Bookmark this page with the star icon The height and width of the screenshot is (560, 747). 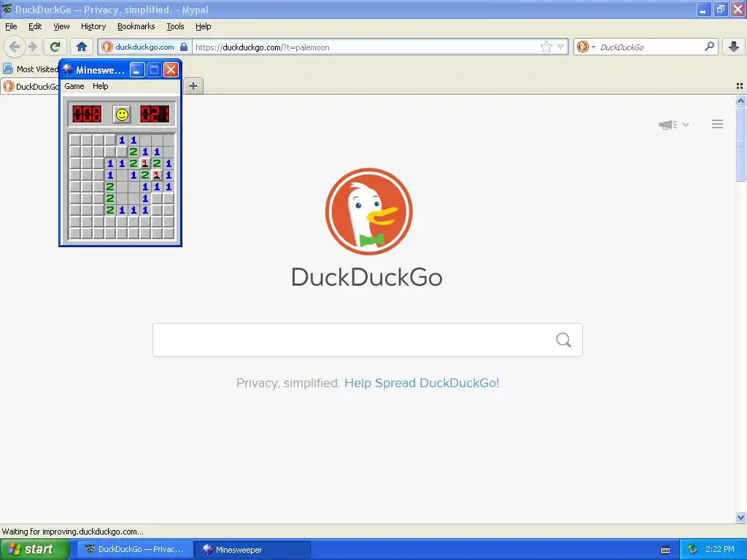[546, 47]
